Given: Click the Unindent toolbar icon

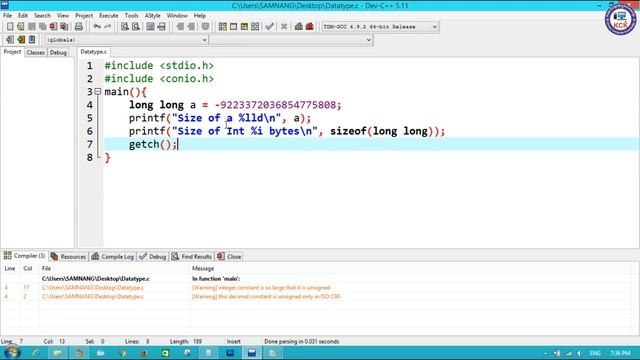Looking at the screenshot, I should coord(191,27).
